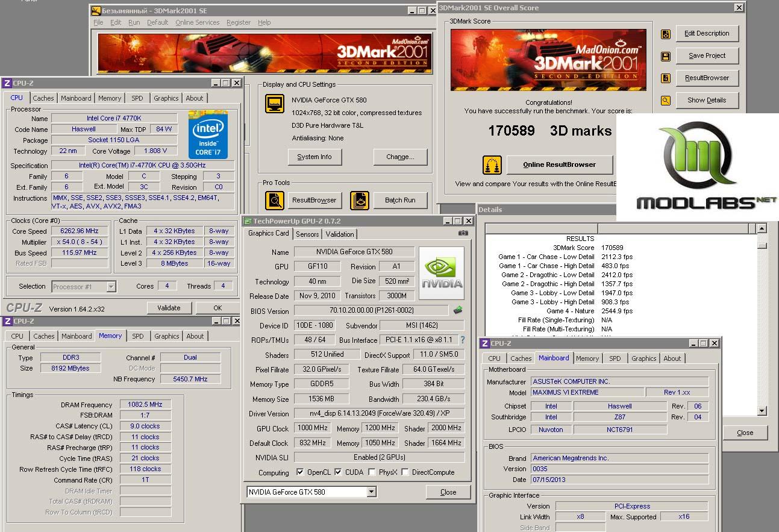The image size is (779, 532).
Task: Click the Details list scrollbar down arrow
Action: pyautogui.click(x=762, y=411)
